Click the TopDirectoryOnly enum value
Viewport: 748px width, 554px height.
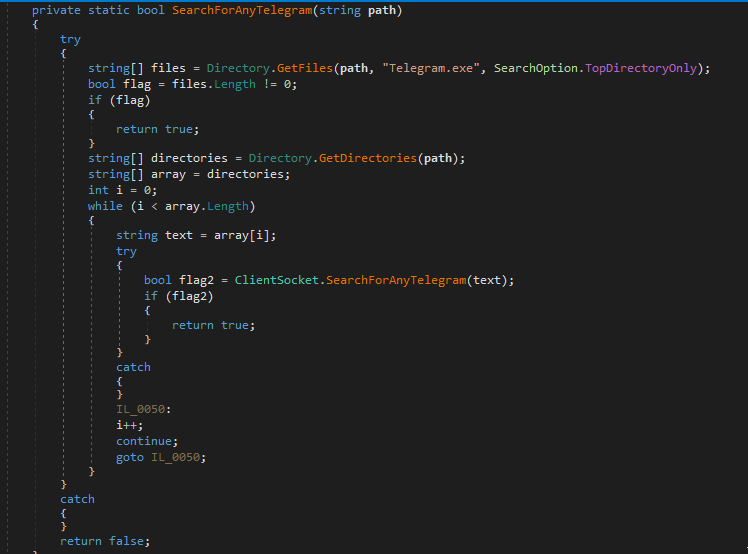click(641, 68)
